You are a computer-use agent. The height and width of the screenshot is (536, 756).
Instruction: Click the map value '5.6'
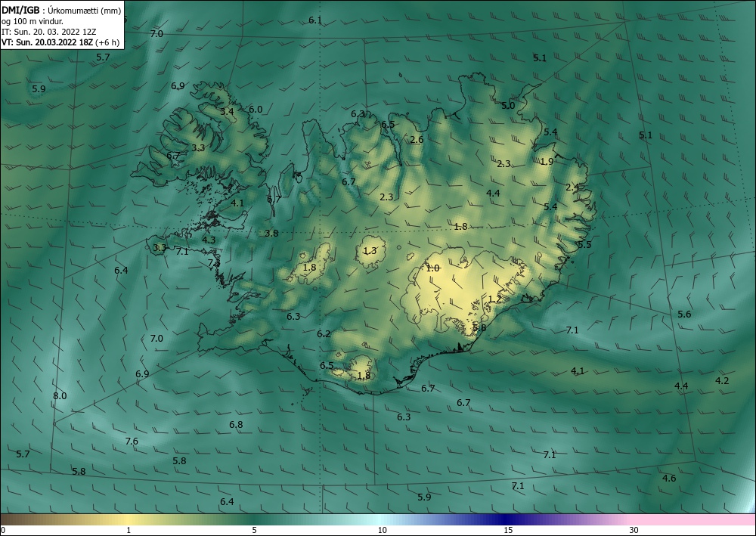[684, 314]
